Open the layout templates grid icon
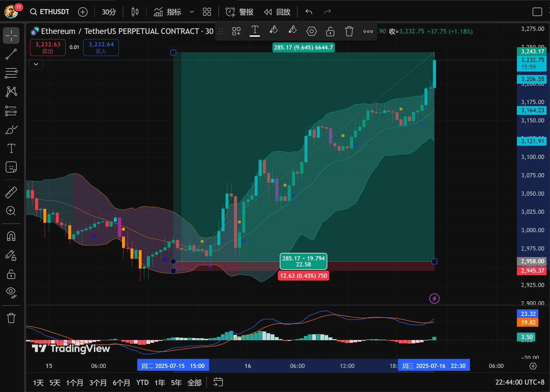This screenshot has width=550, height=392. pos(207,12)
